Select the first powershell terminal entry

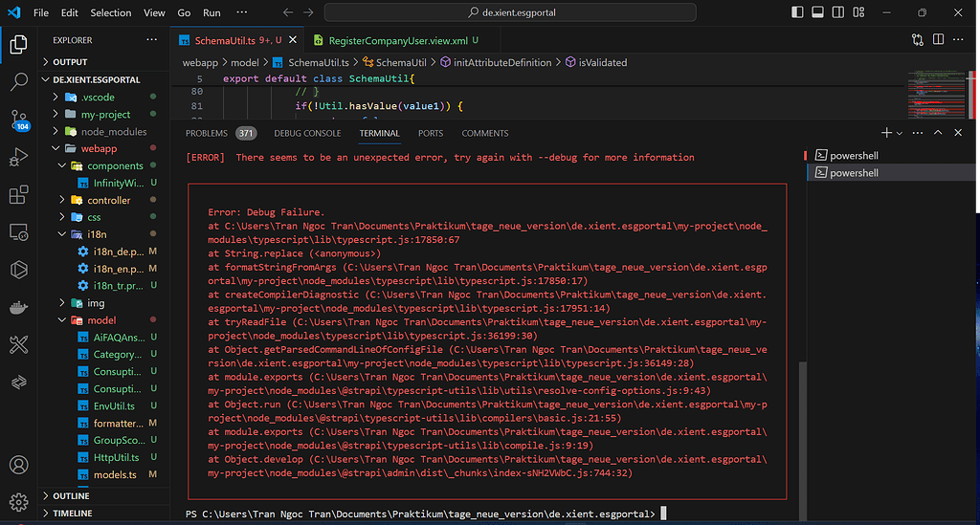(x=855, y=155)
